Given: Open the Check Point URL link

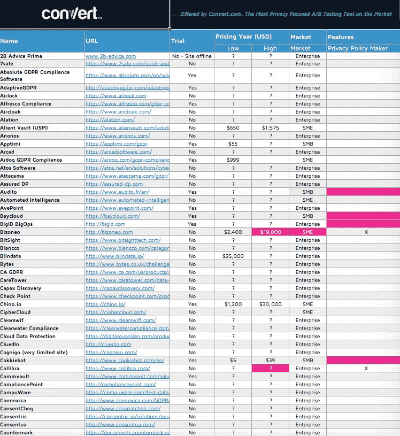Looking at the screenshot, I should tap(127, 296).
